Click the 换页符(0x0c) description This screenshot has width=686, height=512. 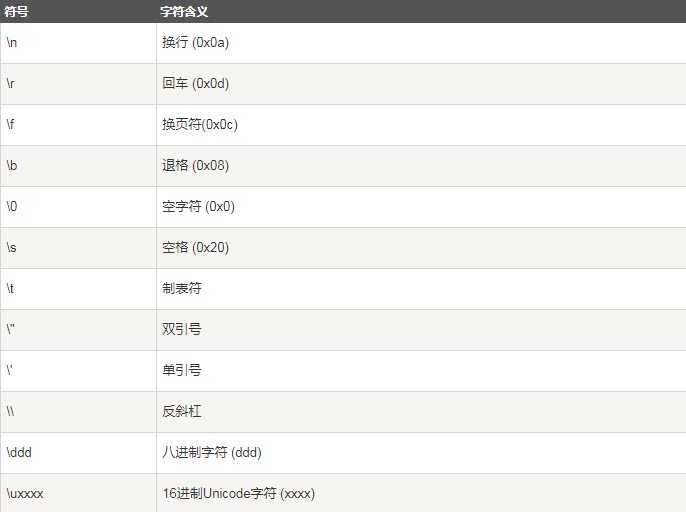pos(200,124)
